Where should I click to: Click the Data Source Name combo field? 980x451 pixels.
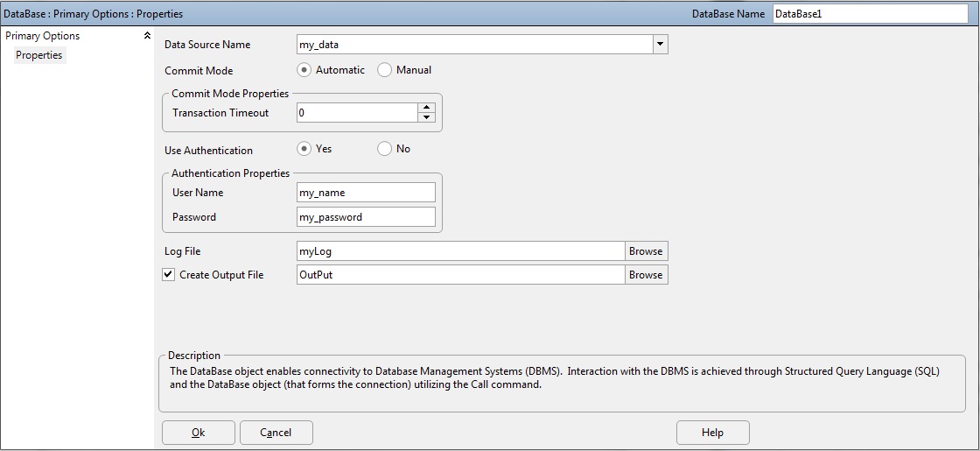(x=475, y=45)
